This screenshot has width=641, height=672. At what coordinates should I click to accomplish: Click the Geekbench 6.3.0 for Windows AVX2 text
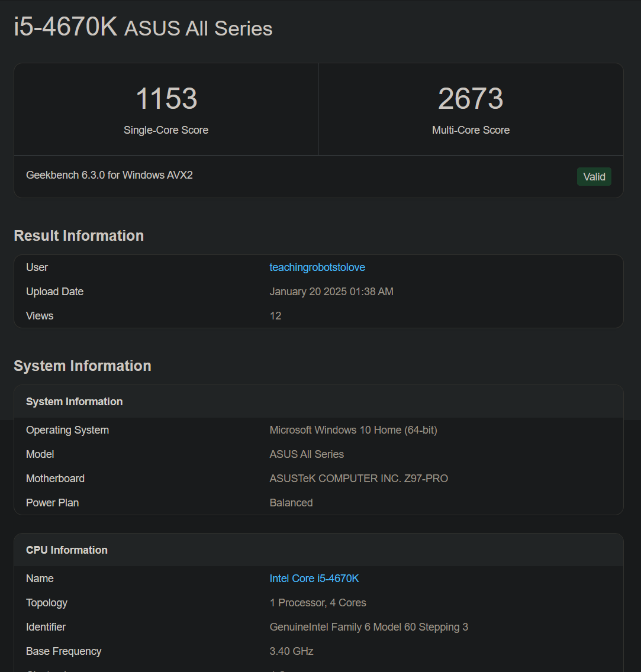(x=109, y=175)
